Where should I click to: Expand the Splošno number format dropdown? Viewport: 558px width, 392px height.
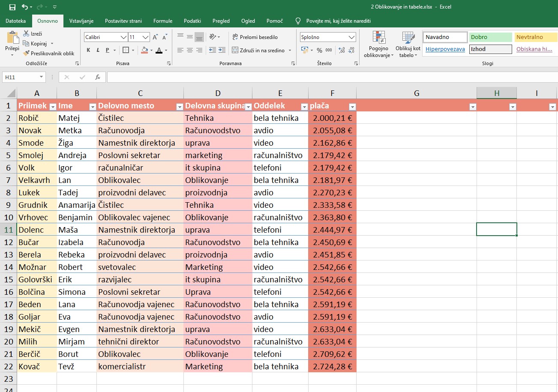[x=351, y=37]
